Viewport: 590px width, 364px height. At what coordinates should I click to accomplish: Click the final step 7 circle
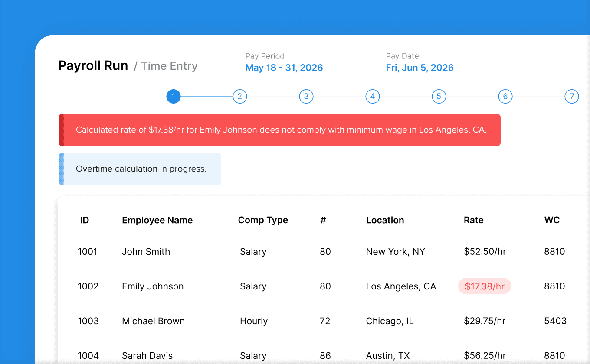(x=572, y=96)
